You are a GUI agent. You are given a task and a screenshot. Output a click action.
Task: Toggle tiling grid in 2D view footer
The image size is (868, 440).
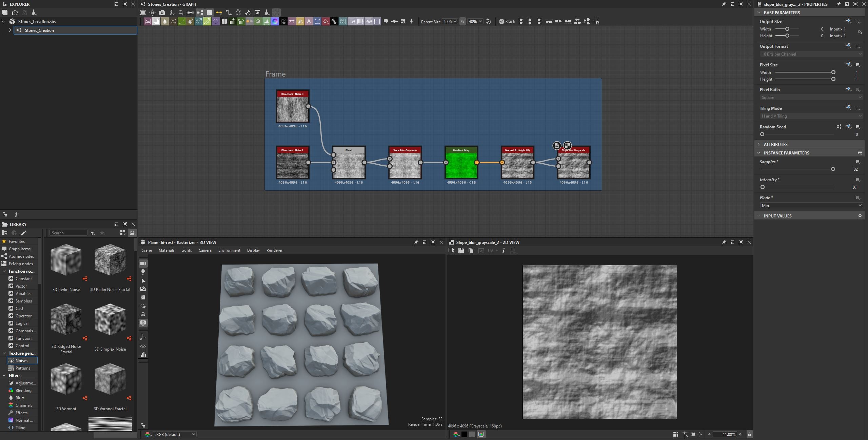click(x=676, y=434)
